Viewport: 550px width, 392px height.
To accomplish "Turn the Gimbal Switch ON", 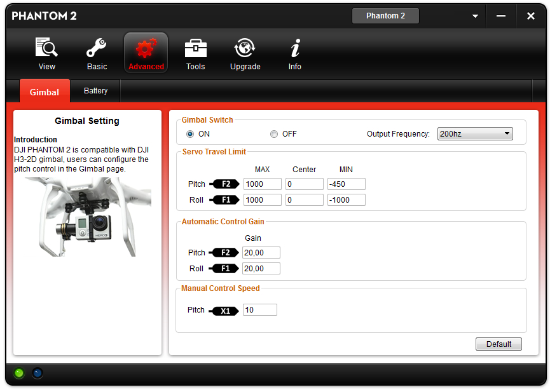I will (190, 134).
